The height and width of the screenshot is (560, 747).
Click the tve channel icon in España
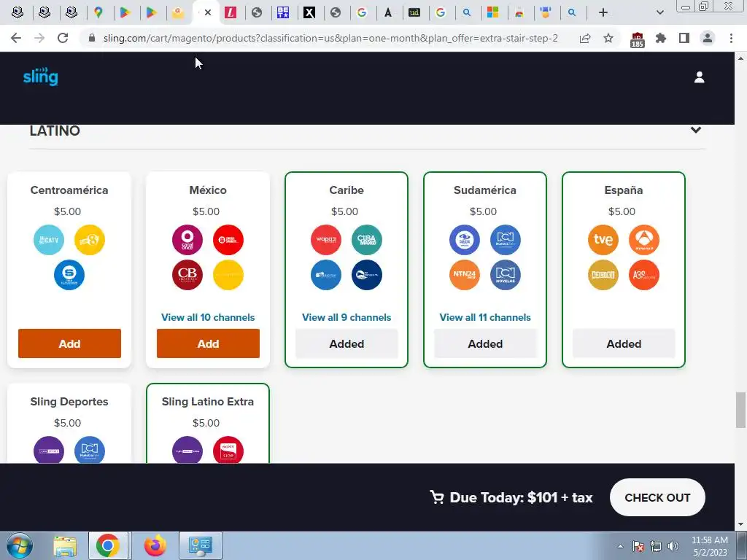click(603, 239)
